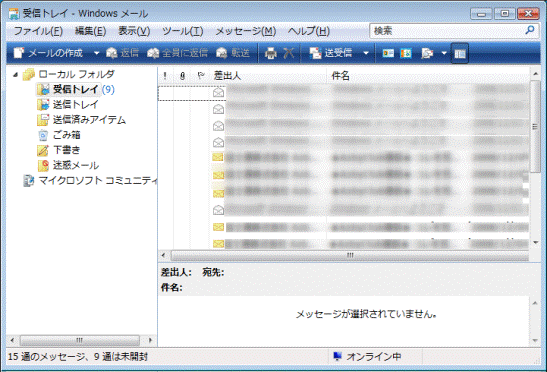Select ローカル フォルダ in the tree
Screen dimensions: 547x372
[76, 74]
